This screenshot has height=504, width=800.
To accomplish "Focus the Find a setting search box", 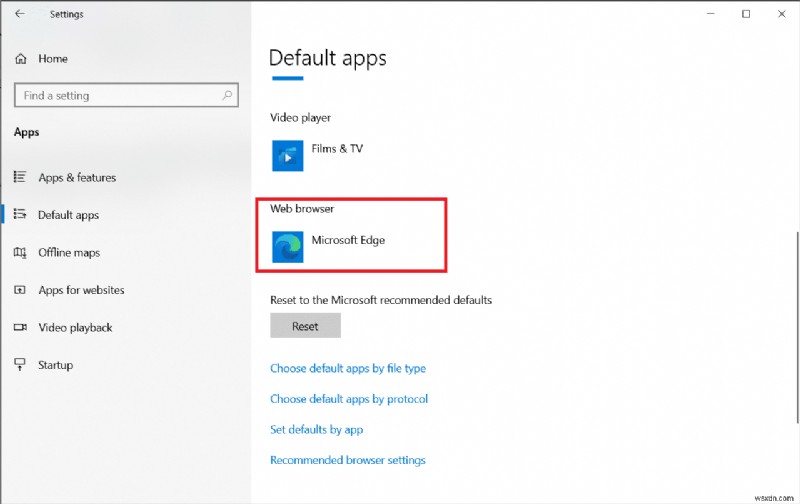I will pos(118,96).
